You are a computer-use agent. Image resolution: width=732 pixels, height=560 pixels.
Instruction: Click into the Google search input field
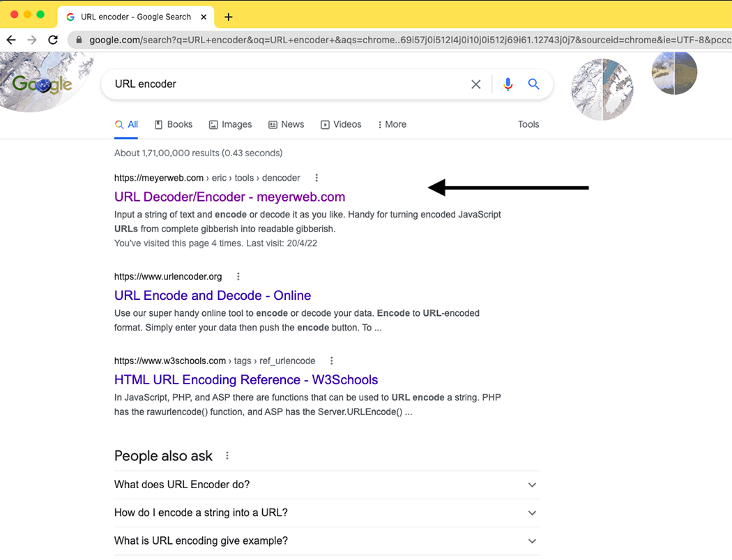(x=279, y=84)
